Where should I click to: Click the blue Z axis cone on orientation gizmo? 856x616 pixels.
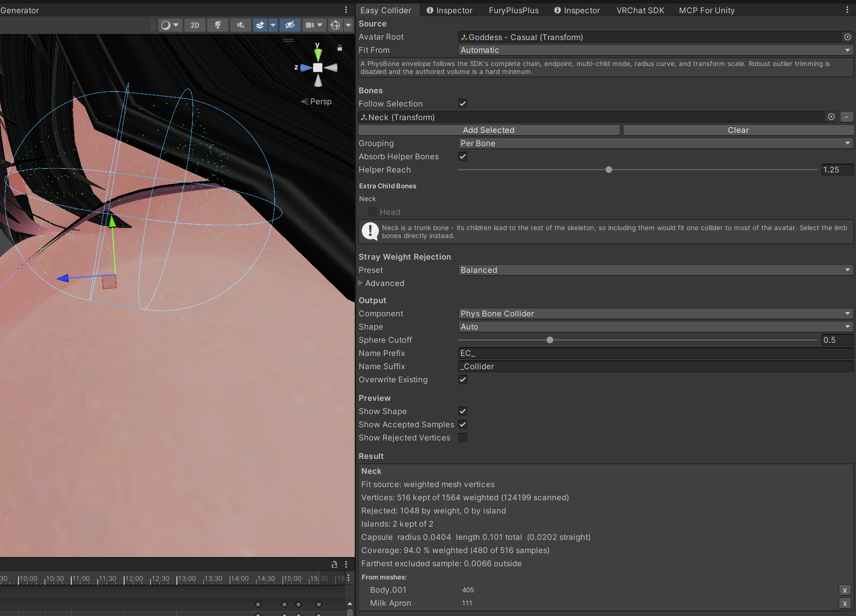pyautogui.click(x=306, y=68)
